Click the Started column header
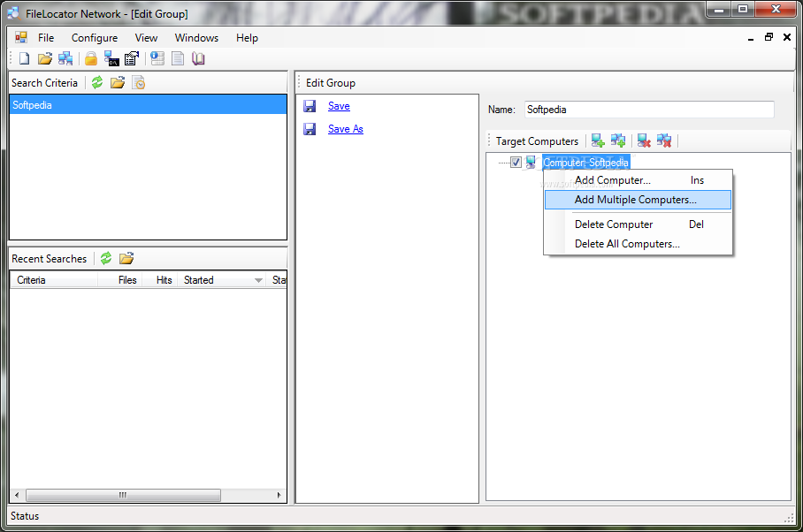The height and width of the screenshot is (532, 803). point(222,280)
